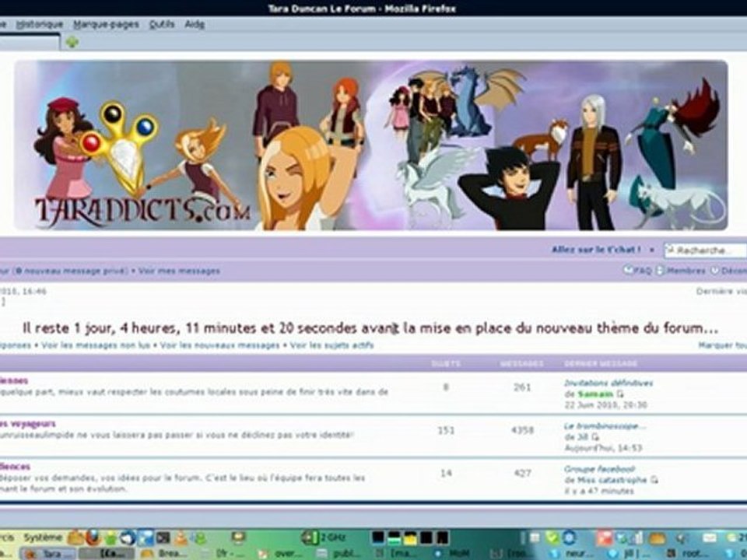
Task: Open the home folder panel launcher
Action: pos(75,537)
